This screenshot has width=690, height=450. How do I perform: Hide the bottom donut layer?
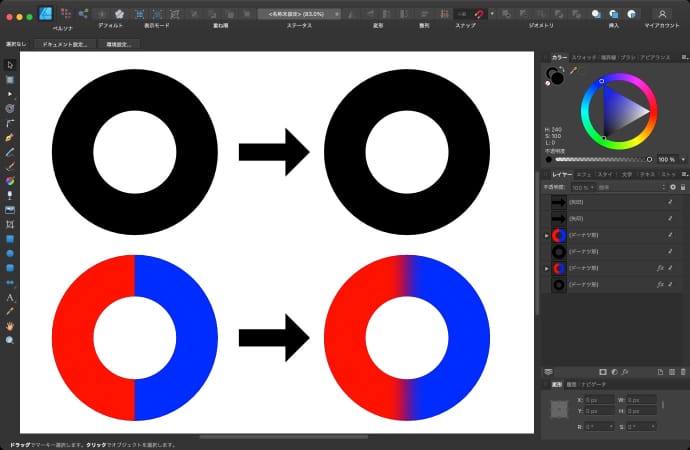[x=670, y=286]
